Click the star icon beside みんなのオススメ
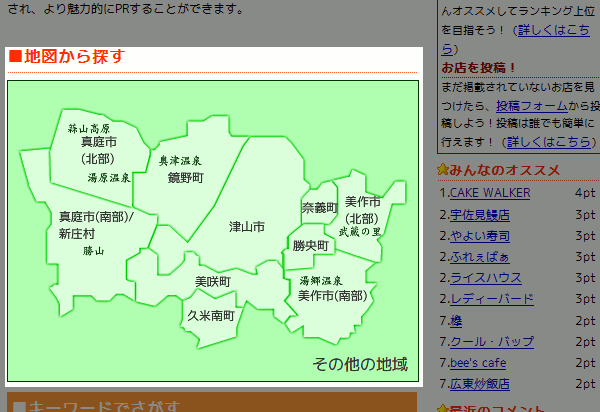Screen dimensions: 600x412 click(x=443, y=169)
